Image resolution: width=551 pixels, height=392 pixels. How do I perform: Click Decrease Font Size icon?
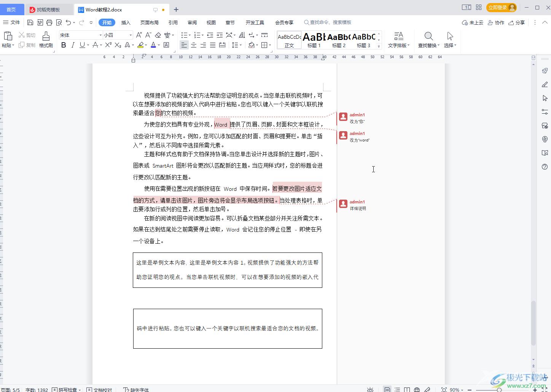pos(148,35)
